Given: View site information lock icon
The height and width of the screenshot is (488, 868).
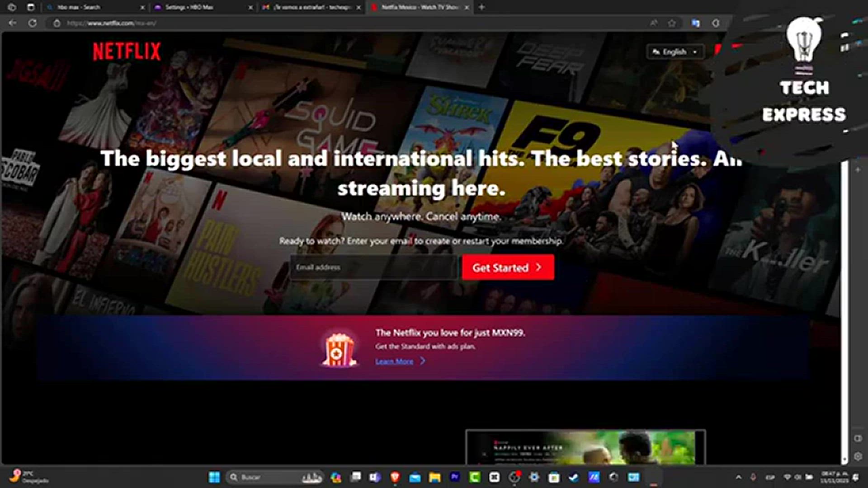Looking at the screenshot, I should tap(57, 23).
